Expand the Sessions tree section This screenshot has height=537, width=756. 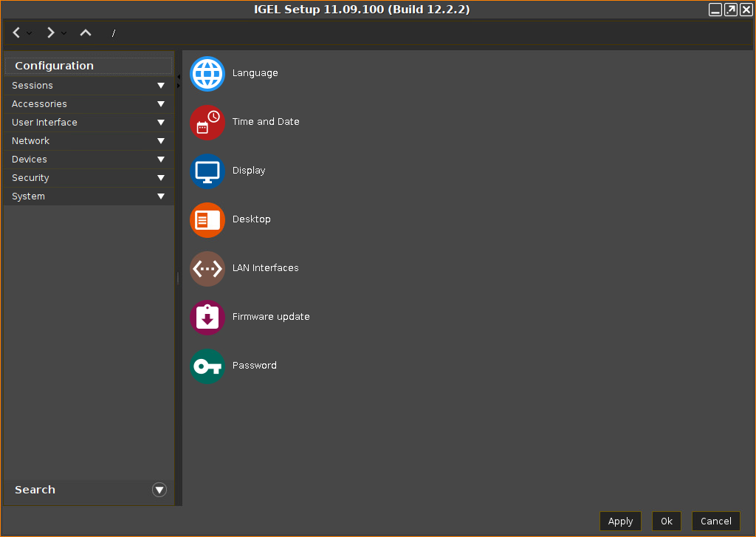pyautogui.click(x=160, y=86)
